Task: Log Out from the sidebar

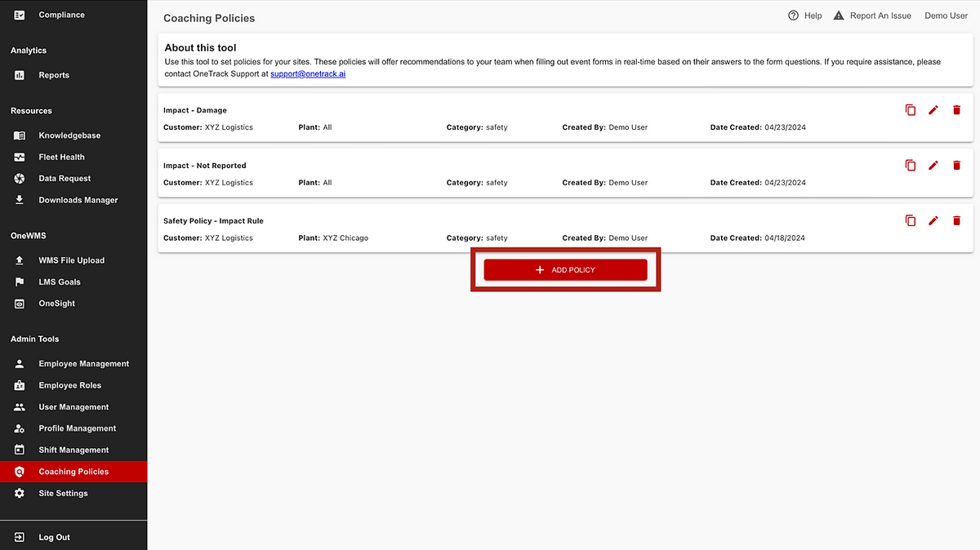Action: point(54,537)
